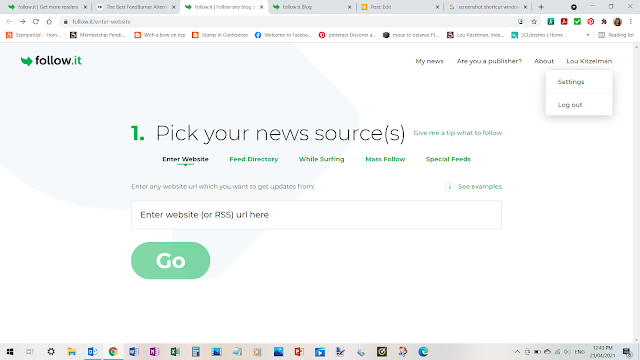Viewport: 640px width, 360px height.
Task: Show hidden system tray icons
Action: pos(517,351)
